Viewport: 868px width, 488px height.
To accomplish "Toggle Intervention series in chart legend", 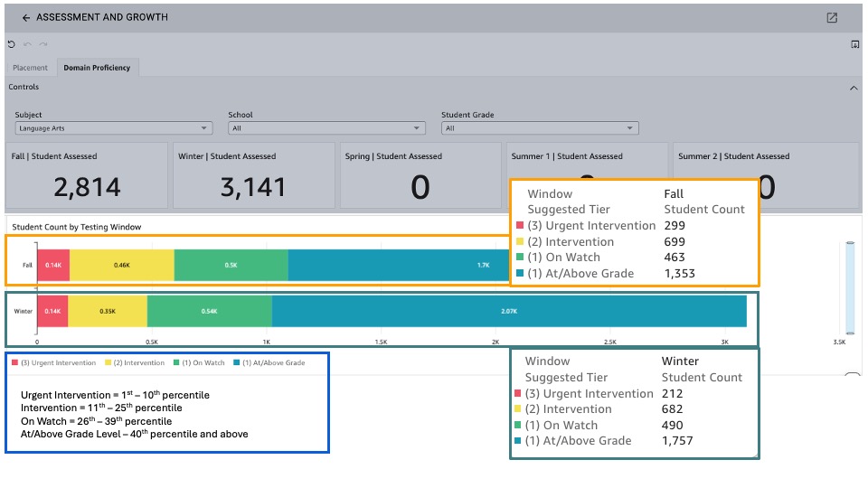I will pos(137,363).
